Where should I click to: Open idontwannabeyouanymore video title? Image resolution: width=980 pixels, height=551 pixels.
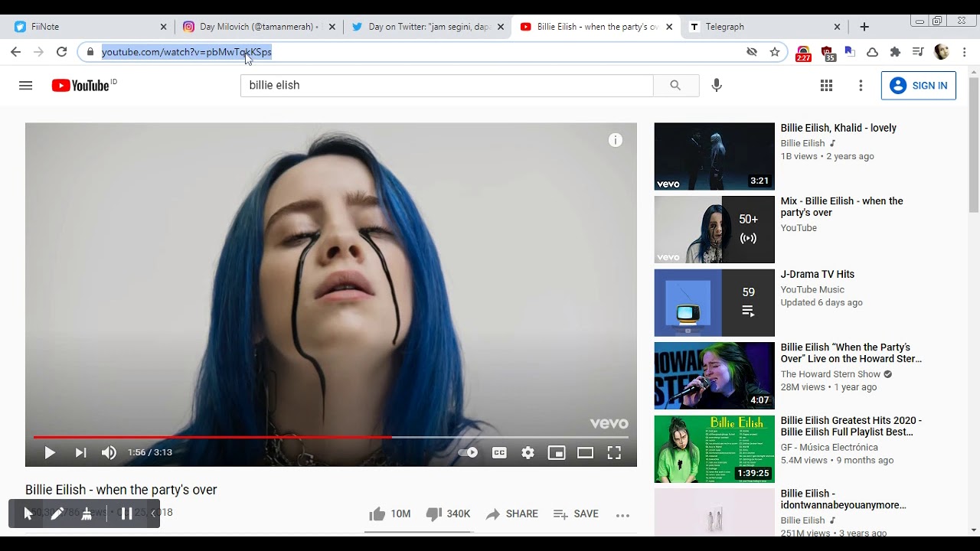pos(843,499)
